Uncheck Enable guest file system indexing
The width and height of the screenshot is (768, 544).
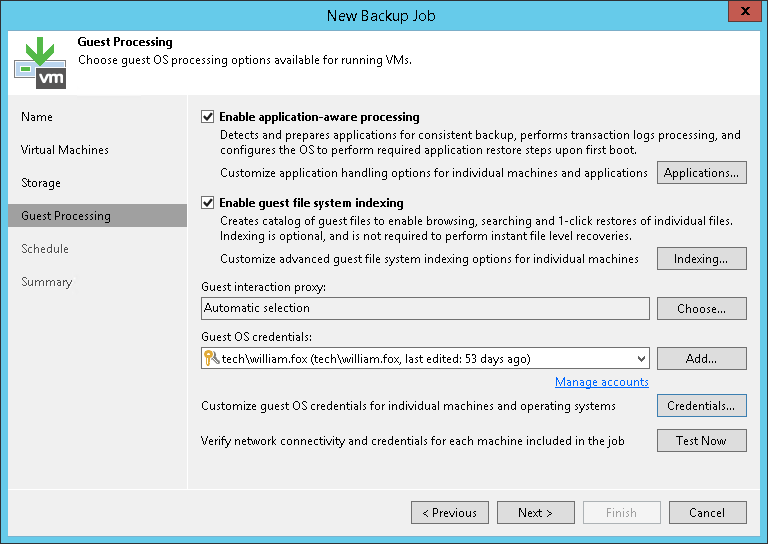click(208, 203)
